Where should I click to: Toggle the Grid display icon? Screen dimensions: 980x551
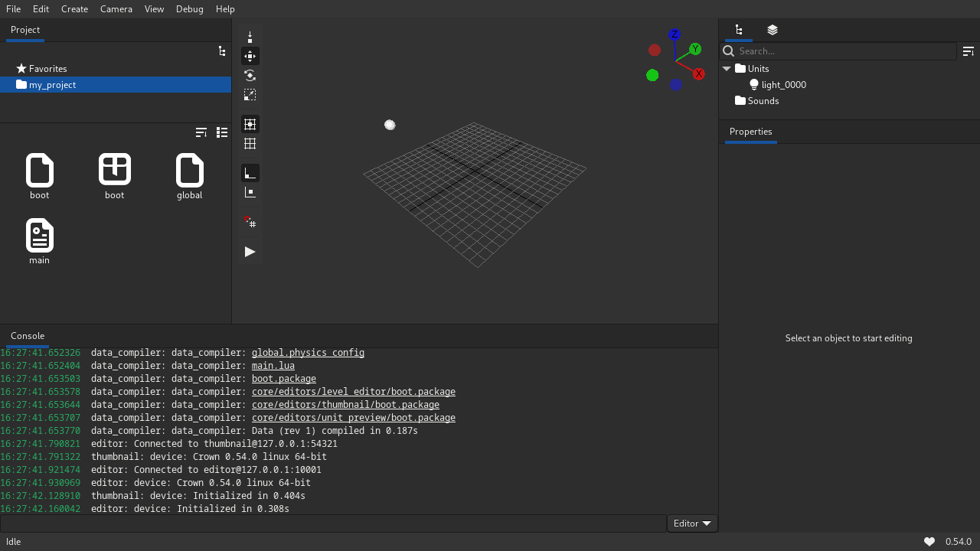(x=250, y=143)
